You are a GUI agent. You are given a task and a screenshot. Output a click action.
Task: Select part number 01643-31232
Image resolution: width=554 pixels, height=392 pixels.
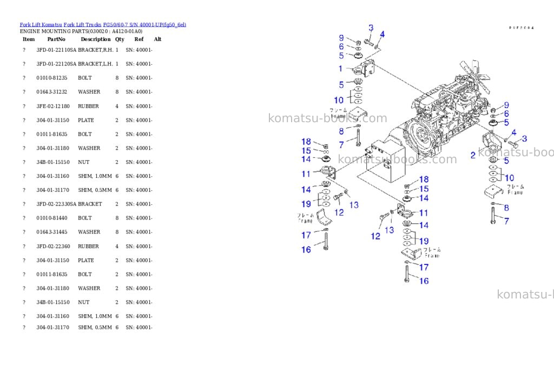[51, 92]
